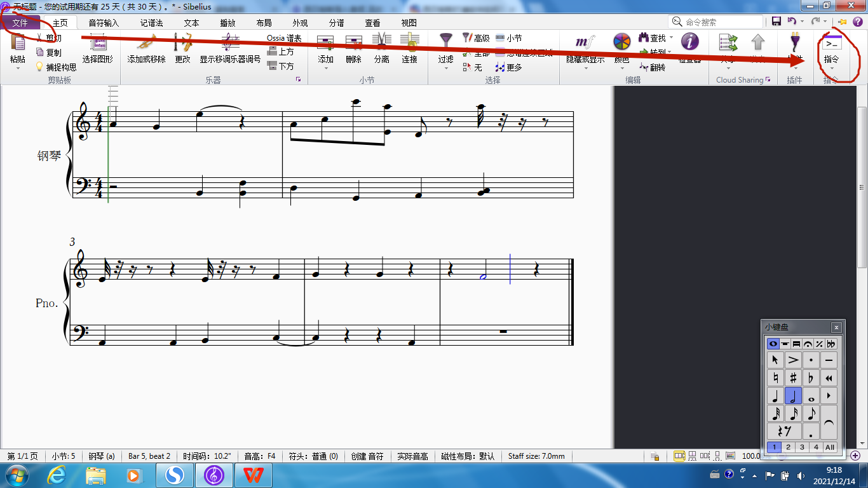Switch to Note Input (音符输入) tab

point(103,22)
